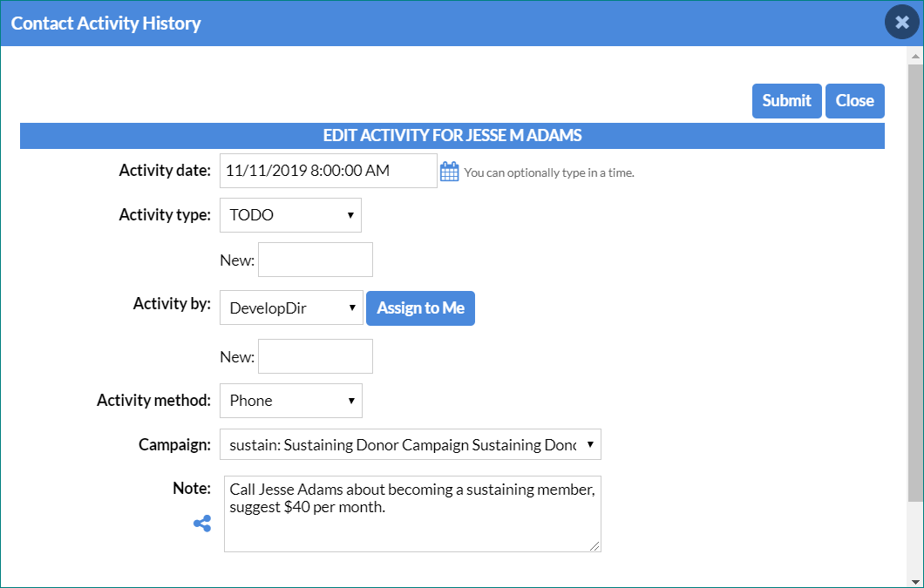Submit the activity edits
This screenshot has width=924, height=588.
[786, 101]
